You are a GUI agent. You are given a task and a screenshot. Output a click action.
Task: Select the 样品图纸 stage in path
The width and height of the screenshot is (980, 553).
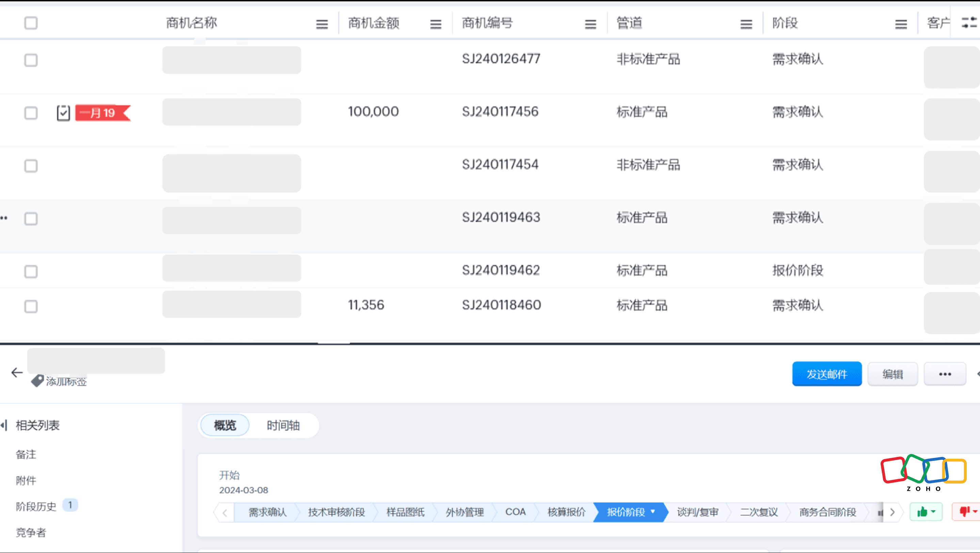pos(405,512)
